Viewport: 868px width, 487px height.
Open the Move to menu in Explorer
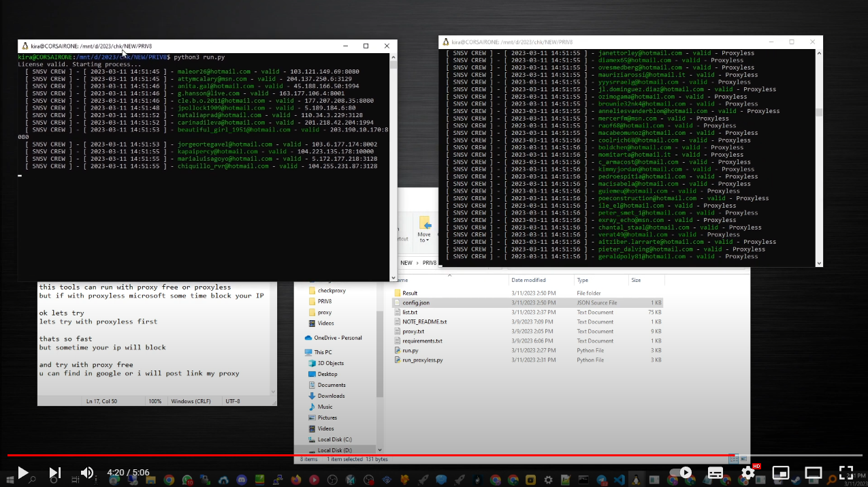coord(423,232)
